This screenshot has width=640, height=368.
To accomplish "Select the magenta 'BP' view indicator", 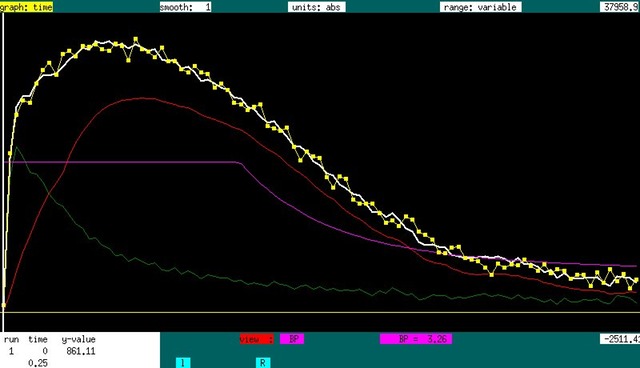I will (292, 339).
